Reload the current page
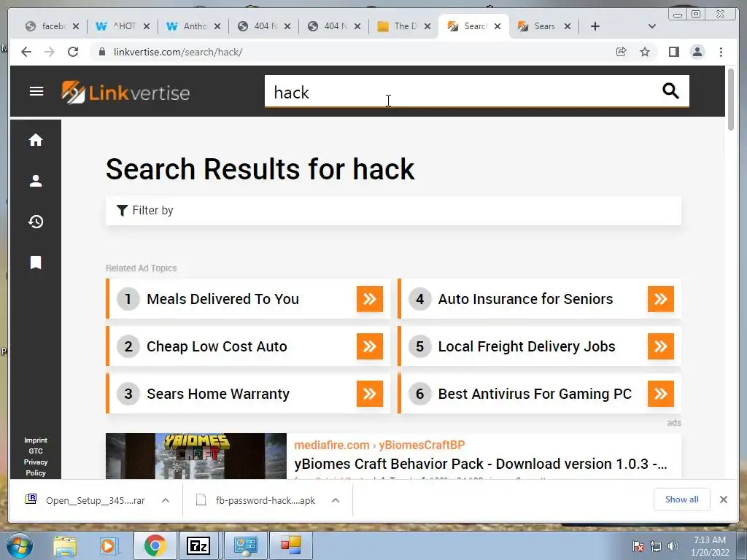747x560 pixels. [x=73, y=52]
